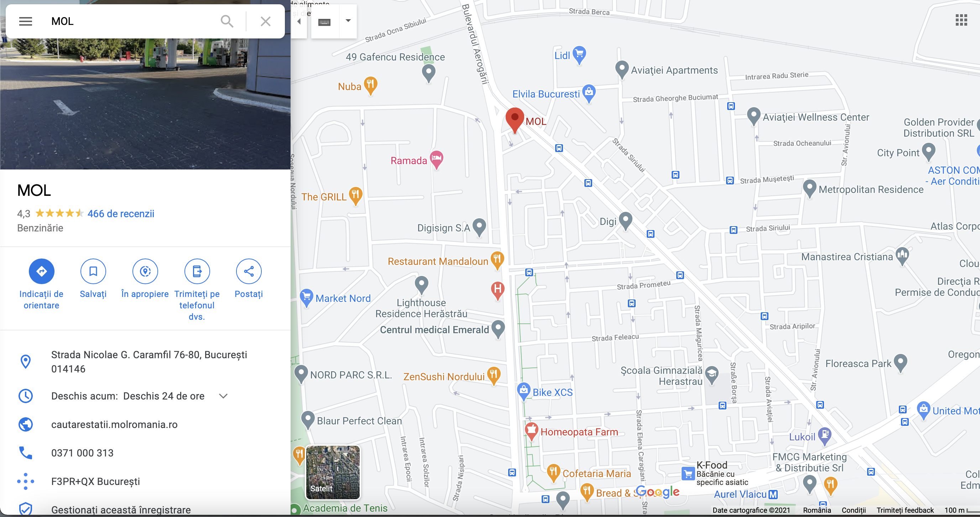Expand the opening hours chevron

click(223, 396)
